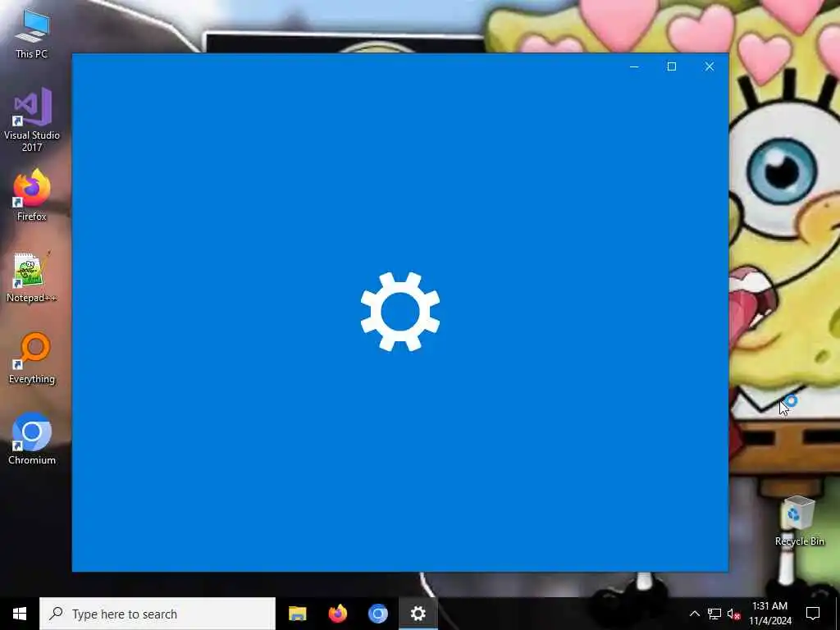Open the clock showing 1:31 AM
Screen dimensions: 840x630
point(769,614)
